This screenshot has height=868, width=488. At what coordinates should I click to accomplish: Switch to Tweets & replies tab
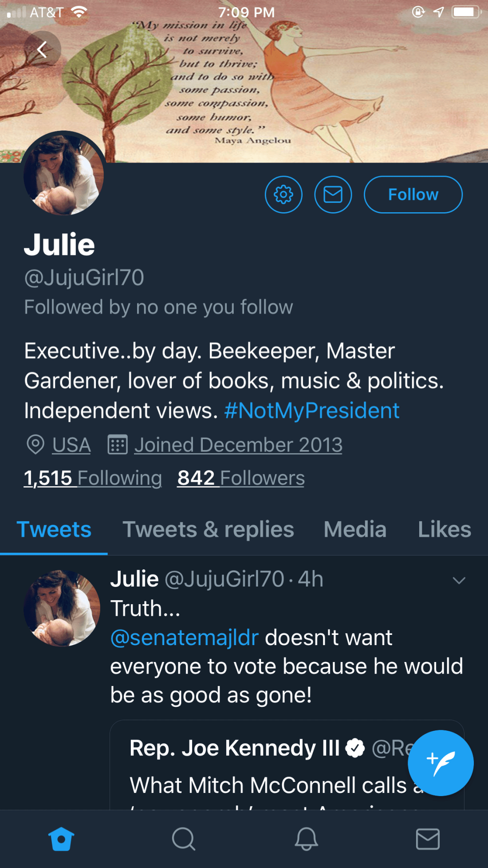pos(208,529)
